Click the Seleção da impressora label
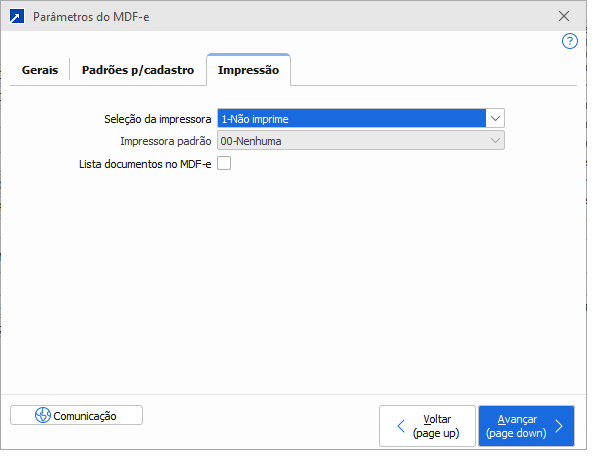This screenshot has width=601, height=457. tap(158, 119)
